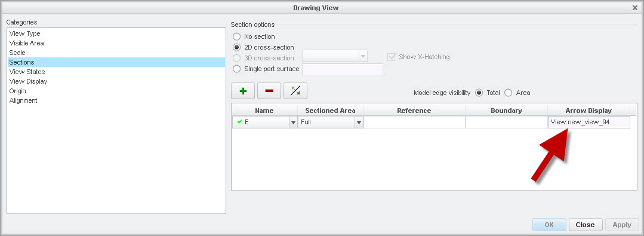Select the 3D cross-section radio option
Viewport: 644px width, 236px height.
[236, 58]
